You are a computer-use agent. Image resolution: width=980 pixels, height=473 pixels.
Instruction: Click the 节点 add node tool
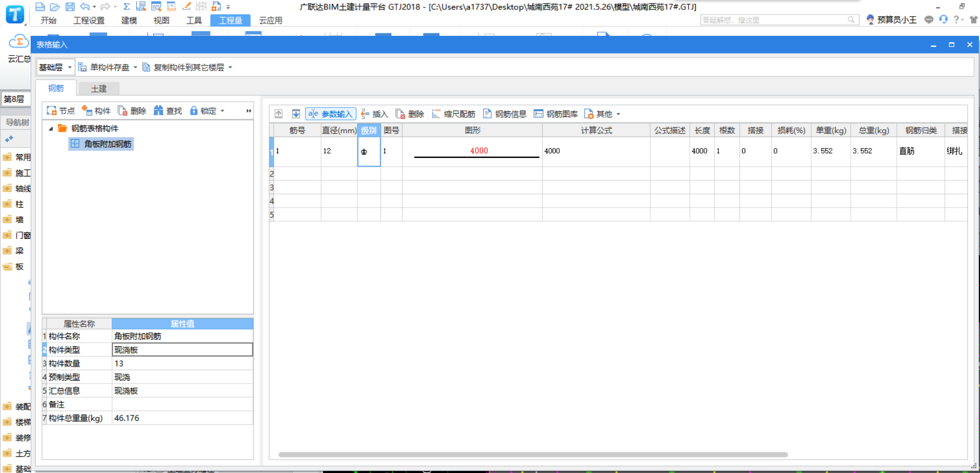click(x=61, y=111)
